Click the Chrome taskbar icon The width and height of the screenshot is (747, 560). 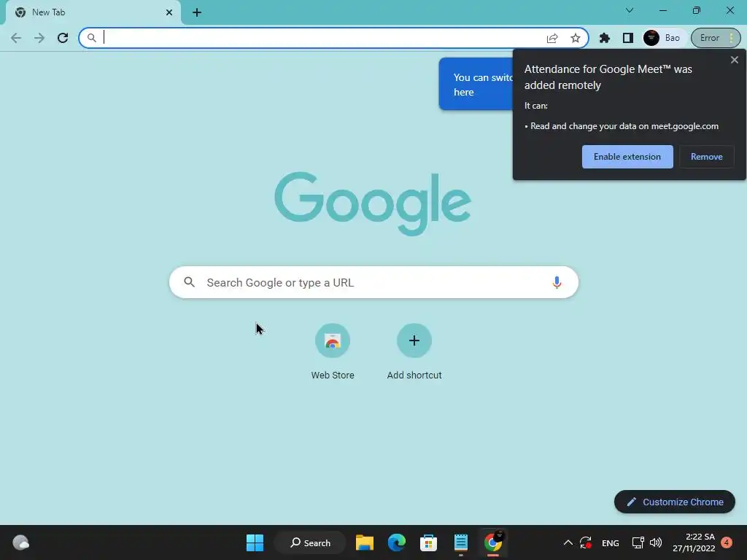point(493,542)
